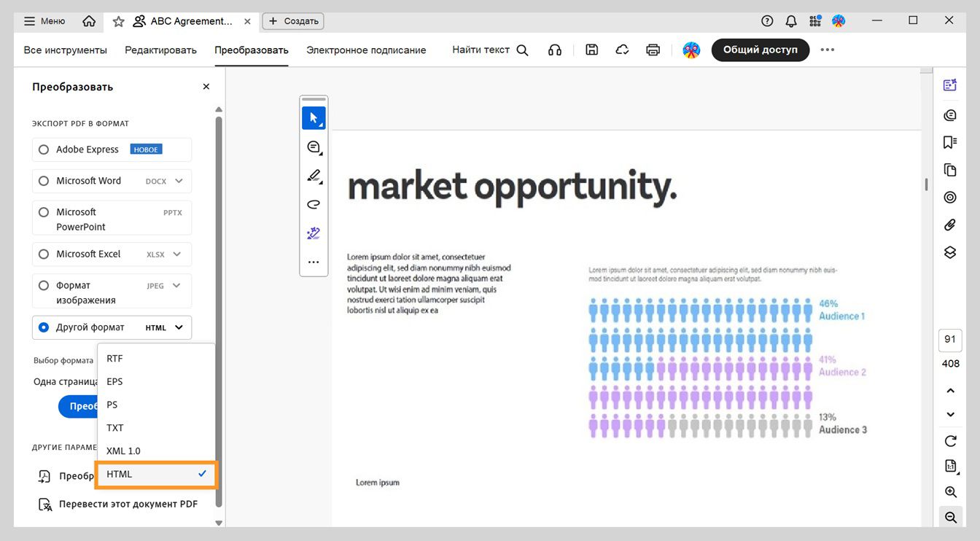Open the target circle panel icon

949,198
